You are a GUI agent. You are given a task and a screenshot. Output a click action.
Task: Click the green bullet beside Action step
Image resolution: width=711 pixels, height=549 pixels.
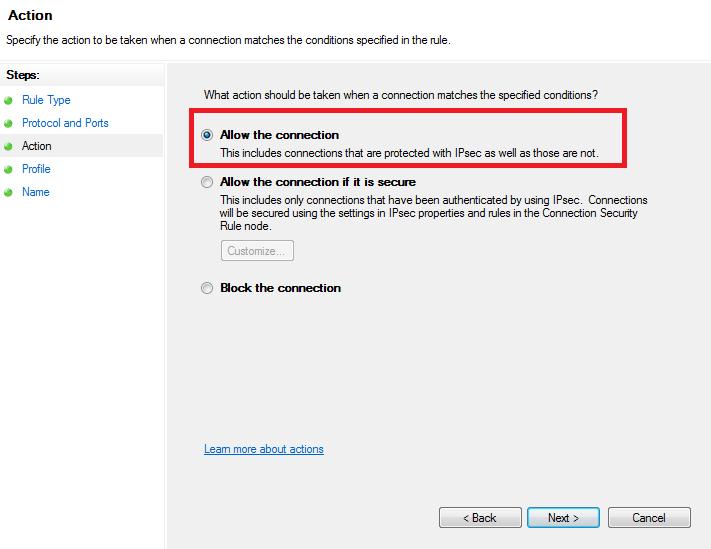tap(8, 146)
